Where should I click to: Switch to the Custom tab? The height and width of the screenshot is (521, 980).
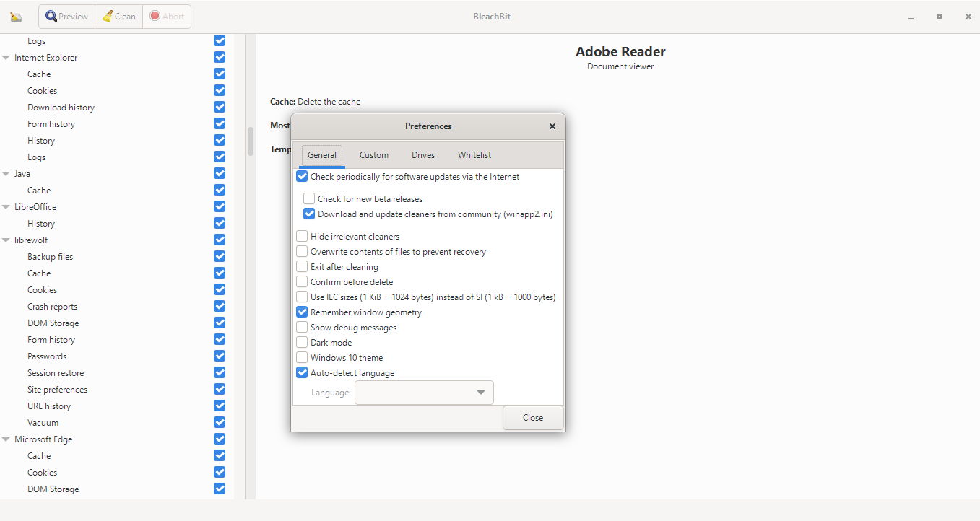374,155
